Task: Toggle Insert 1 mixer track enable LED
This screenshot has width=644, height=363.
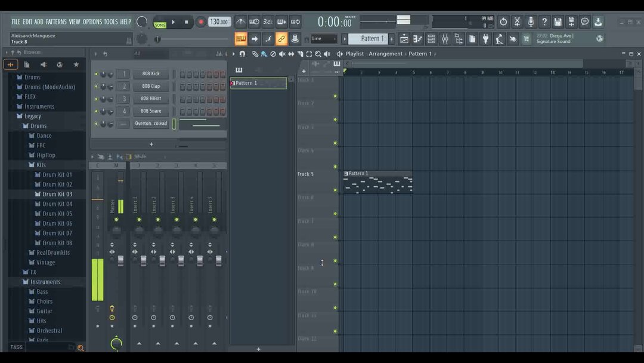Action: pos(139,220)
